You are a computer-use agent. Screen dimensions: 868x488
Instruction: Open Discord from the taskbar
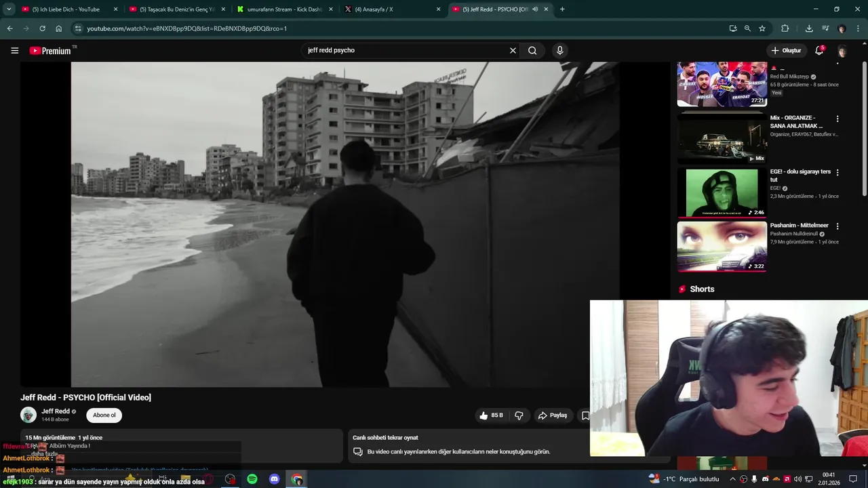tap(274, 479)
